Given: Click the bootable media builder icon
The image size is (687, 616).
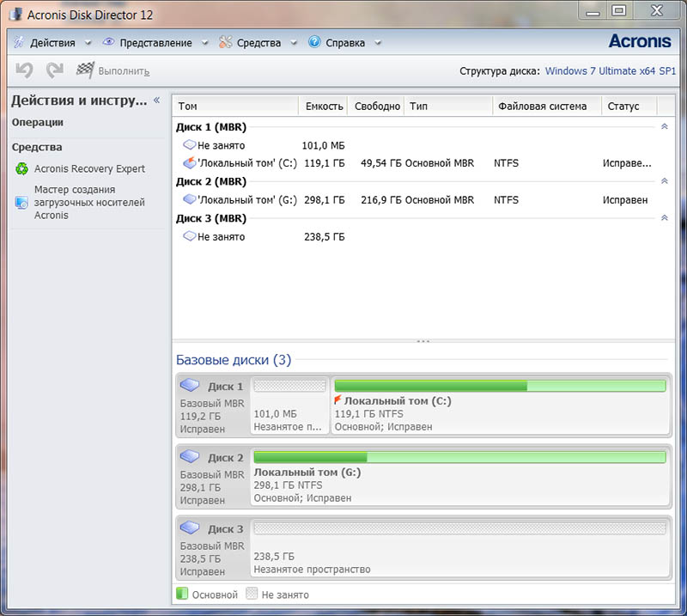Looking at the screenshot, I should [x=21, y=203].
